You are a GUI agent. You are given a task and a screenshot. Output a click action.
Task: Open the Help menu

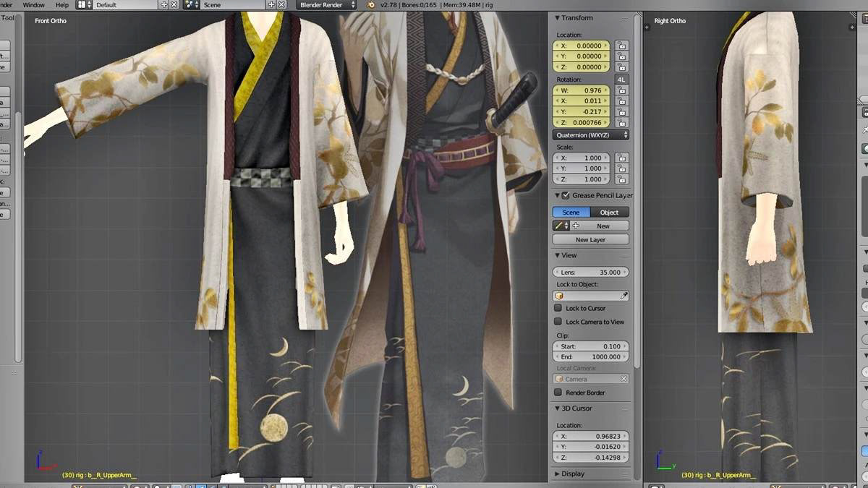point(62,5)
